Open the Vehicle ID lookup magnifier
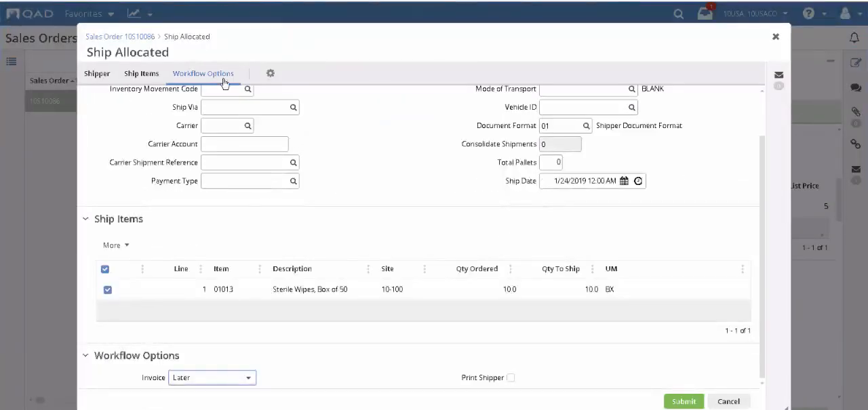The height and width of the screenshot is (410, 868). point(631,107)
